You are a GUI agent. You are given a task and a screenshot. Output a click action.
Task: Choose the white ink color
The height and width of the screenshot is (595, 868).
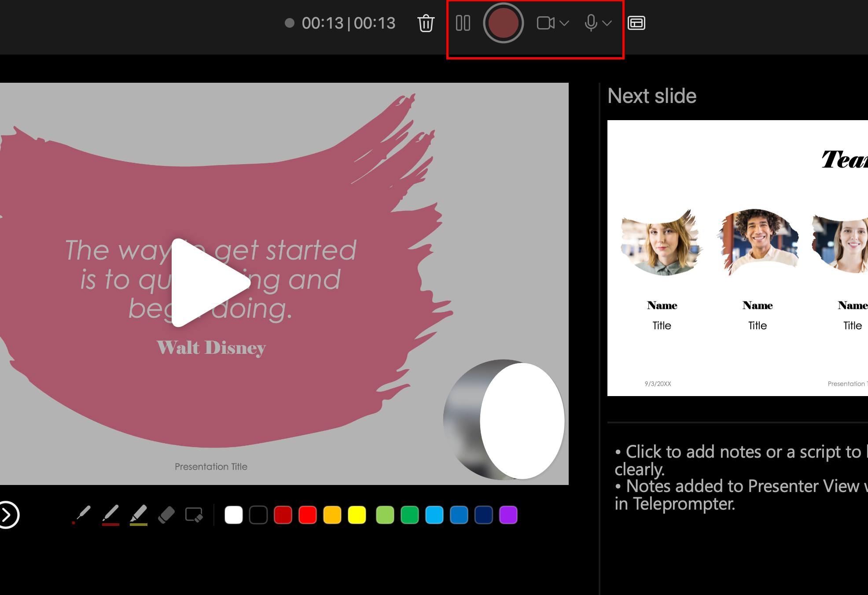[234, 515]
